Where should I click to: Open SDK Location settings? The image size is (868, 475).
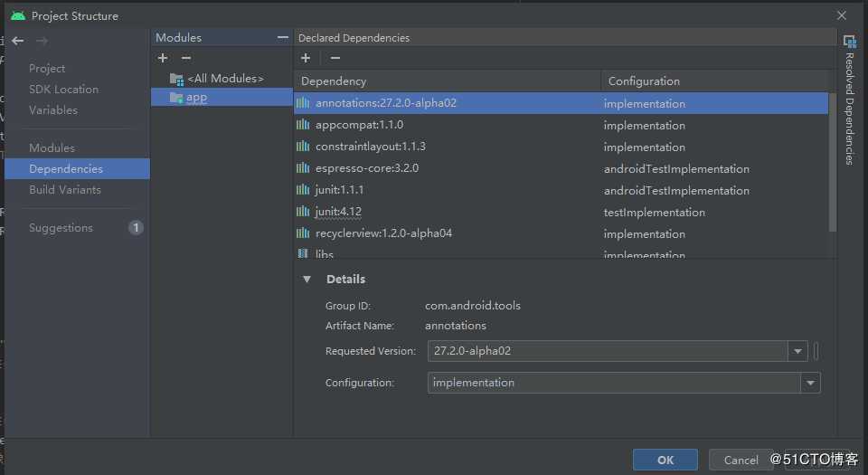pyautogui.click(x=63, y=90)
